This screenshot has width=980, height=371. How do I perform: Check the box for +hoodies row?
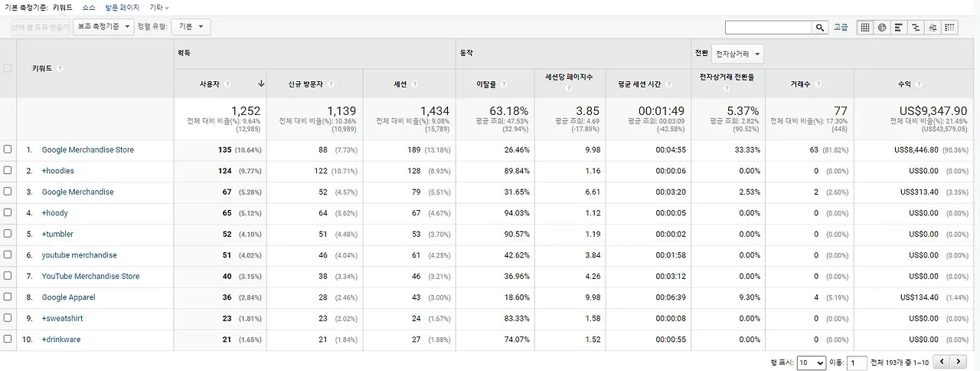8,170
